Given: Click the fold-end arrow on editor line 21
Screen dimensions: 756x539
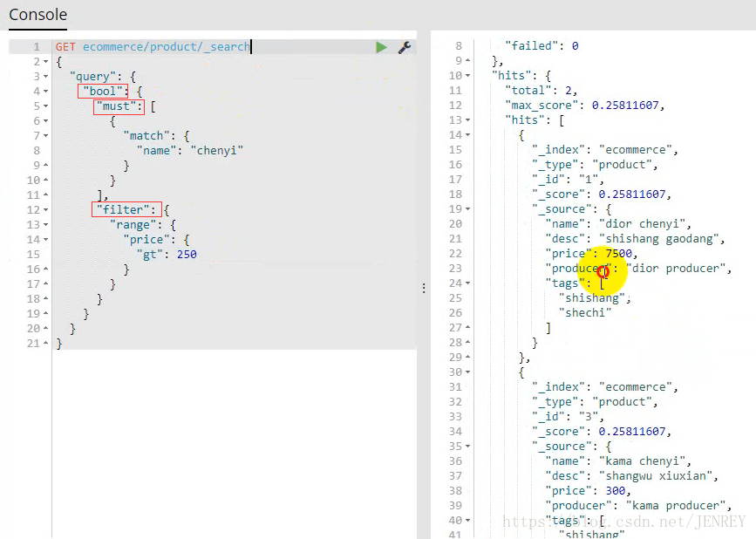Looking at the screenshot, I should point(46,344).
